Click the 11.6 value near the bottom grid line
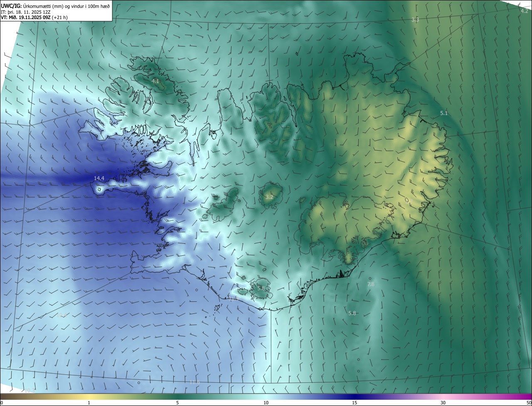Screen dimensions: 532x406 click(195, 382)
